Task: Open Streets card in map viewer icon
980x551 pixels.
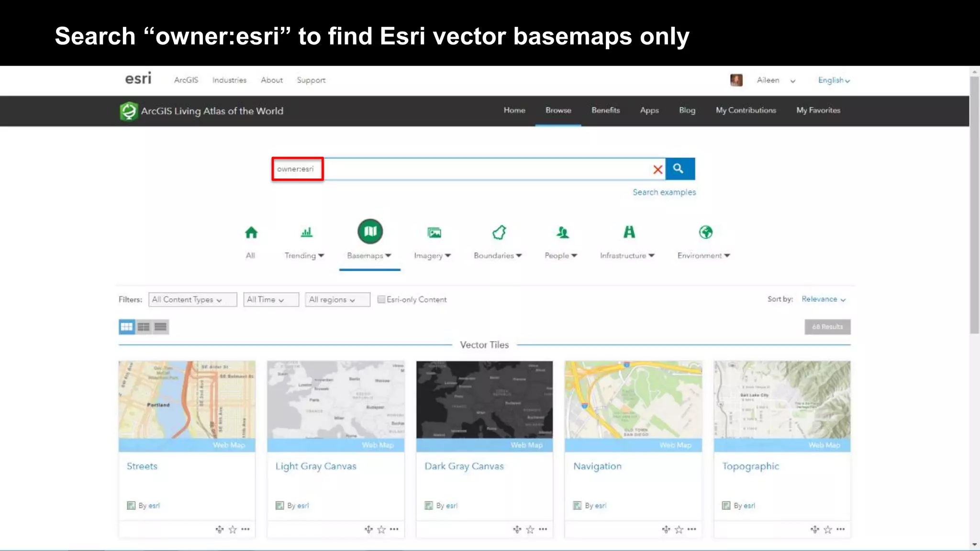Action: [x=220, y=529]
